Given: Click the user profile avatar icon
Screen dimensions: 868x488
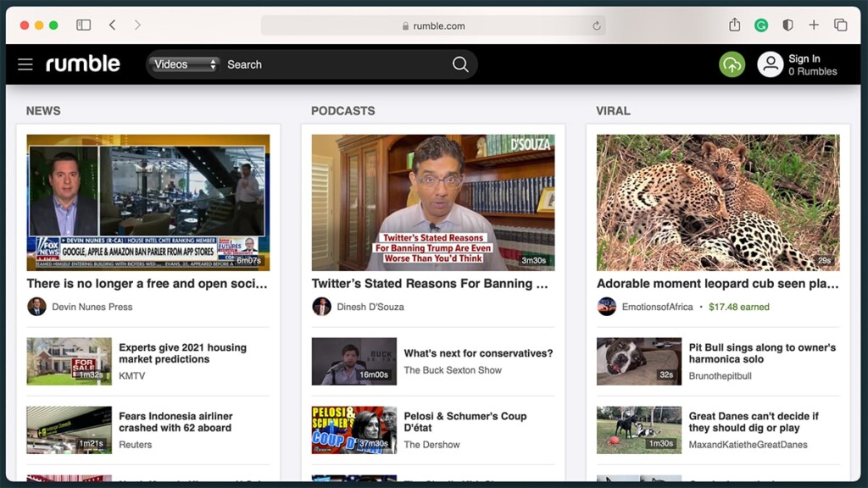Looking at the screenshot, I should click(770, 64).
